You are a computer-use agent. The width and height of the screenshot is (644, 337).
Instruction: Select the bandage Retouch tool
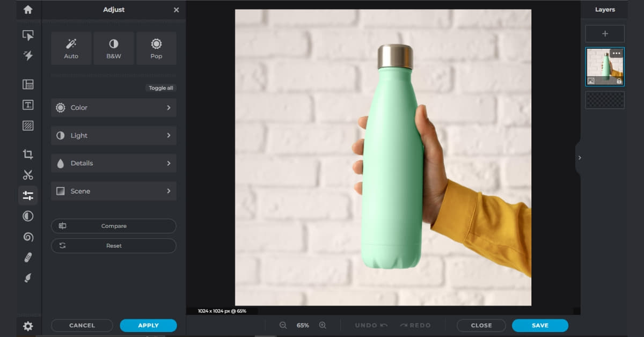pos(28,258)
